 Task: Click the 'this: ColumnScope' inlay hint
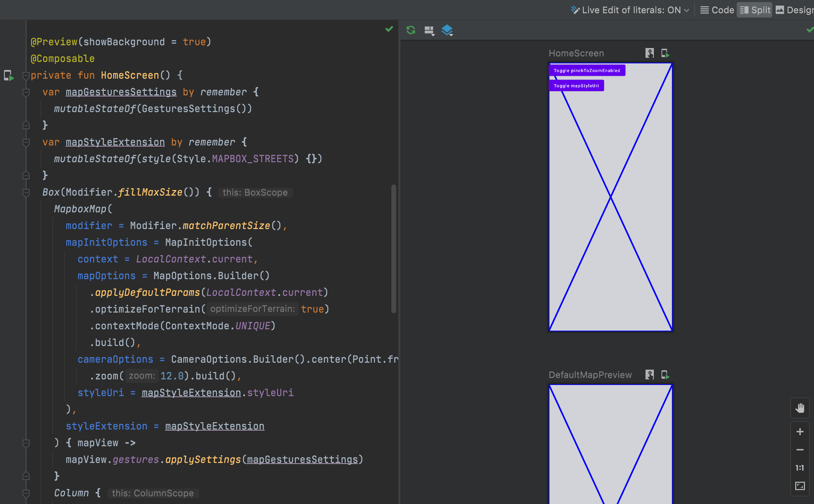(153, 493)
